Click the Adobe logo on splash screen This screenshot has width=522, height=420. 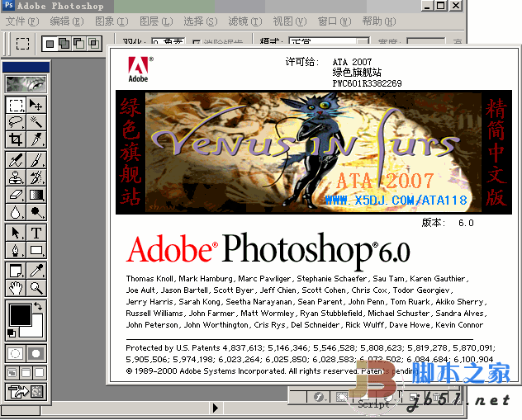pyautogui.click(x=139, y=69)
